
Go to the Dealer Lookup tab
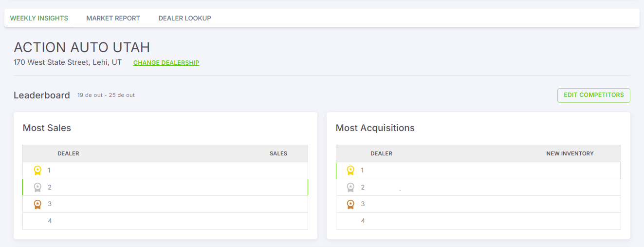(x=184, y=18)
